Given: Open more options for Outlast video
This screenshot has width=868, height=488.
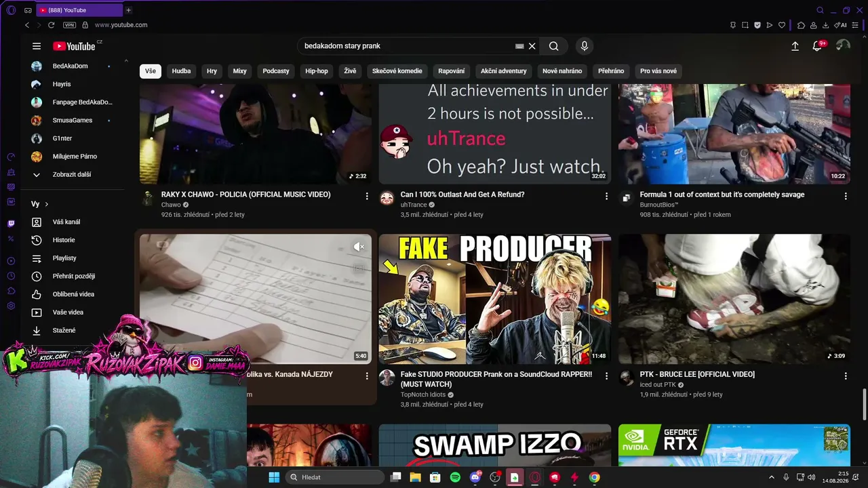Looking at the screenshot, I should tap(606, 196).
